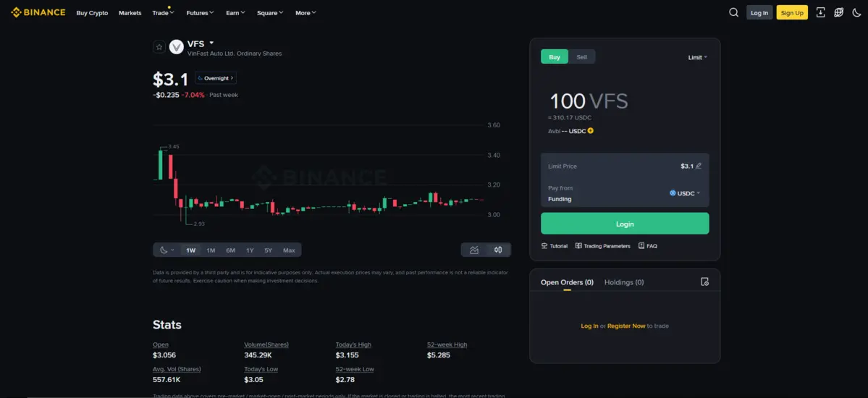Open the order history icon
This screenshot has width=868, height=398.
(704, 281)
